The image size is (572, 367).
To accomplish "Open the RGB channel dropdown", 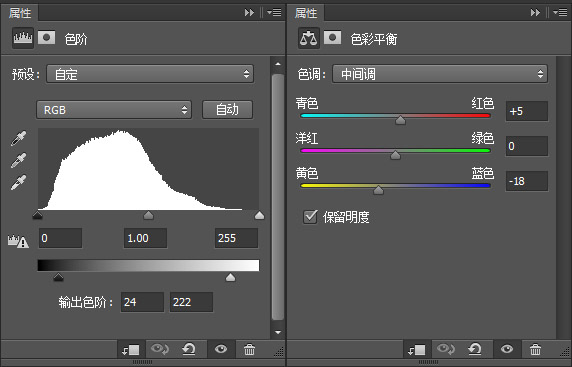I will click(x=114, y=110).
